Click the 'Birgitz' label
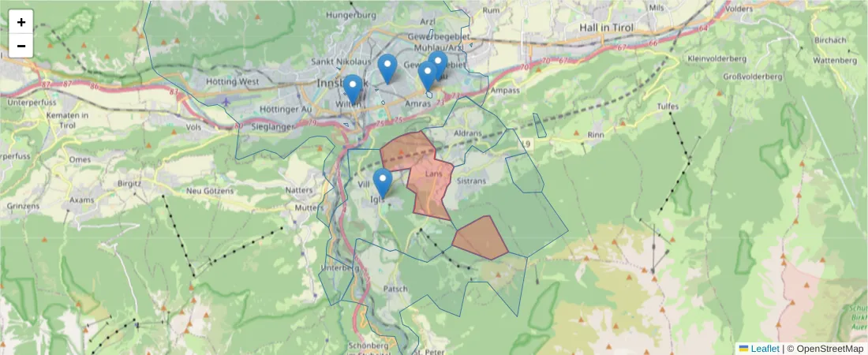The width and height of the screenshot is (868, 355). (129, 184)
